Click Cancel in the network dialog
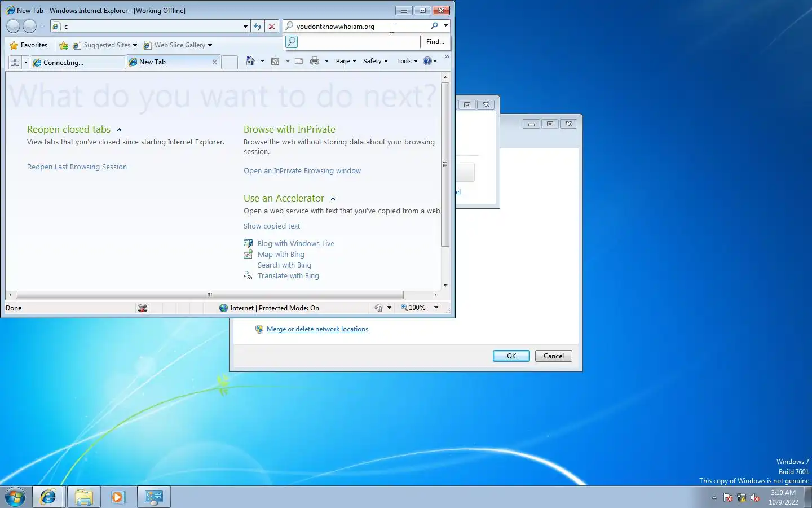Screen dimensions: 812x508 point(554,356)
